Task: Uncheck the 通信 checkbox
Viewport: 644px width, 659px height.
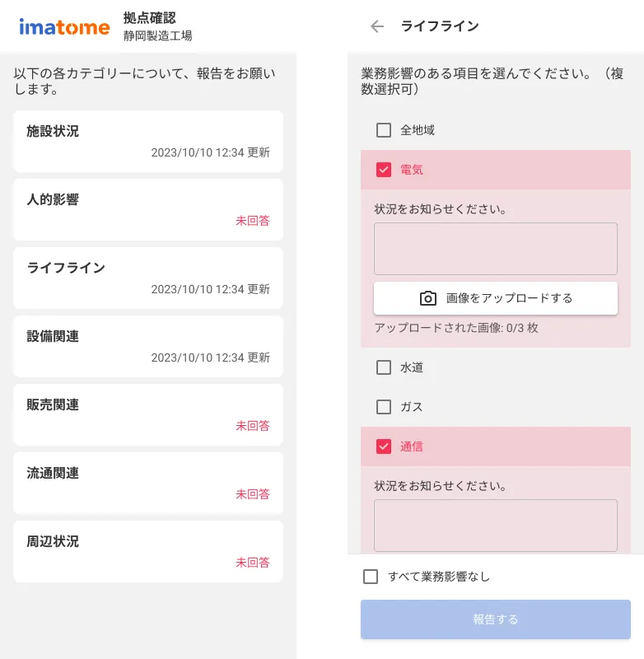Action: 383,446
